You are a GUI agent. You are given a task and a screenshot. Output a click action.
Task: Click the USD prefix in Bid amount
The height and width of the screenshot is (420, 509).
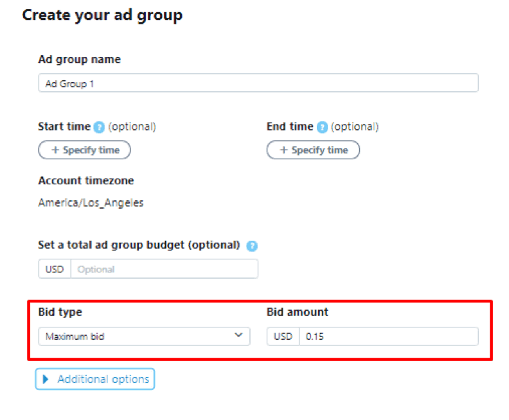click(283, 336)
